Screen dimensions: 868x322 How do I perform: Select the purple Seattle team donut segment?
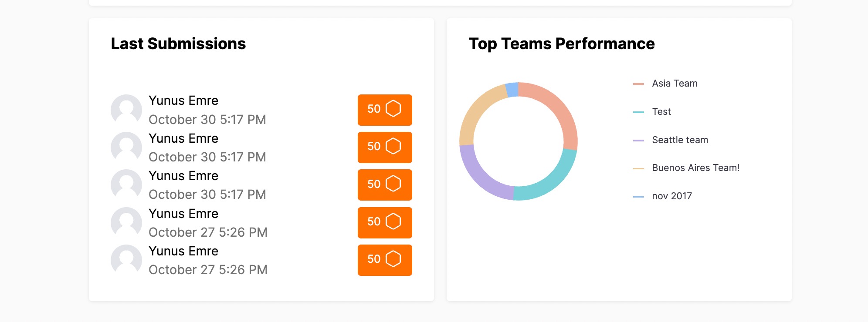click(478, 174)
